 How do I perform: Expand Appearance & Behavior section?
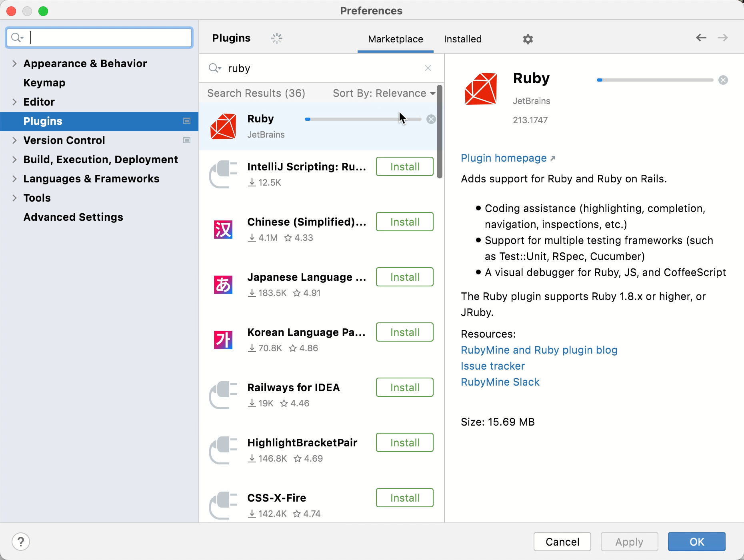click(x=14, y=64)
